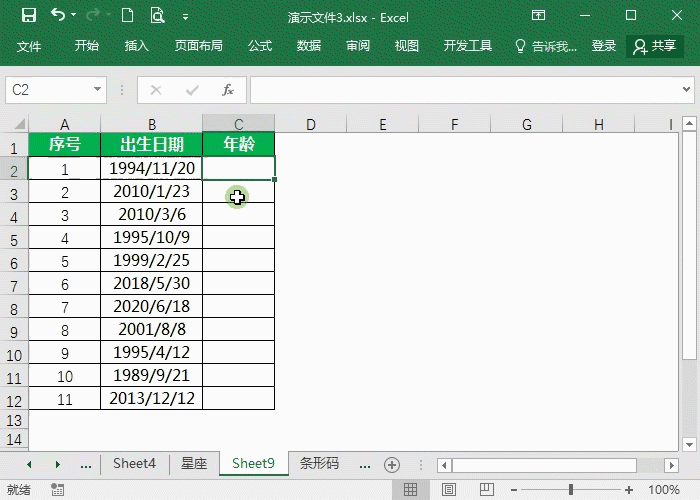Click the 登录 sign-in button
The width and height of the screenshot is (700, 500).
[604, 46]
